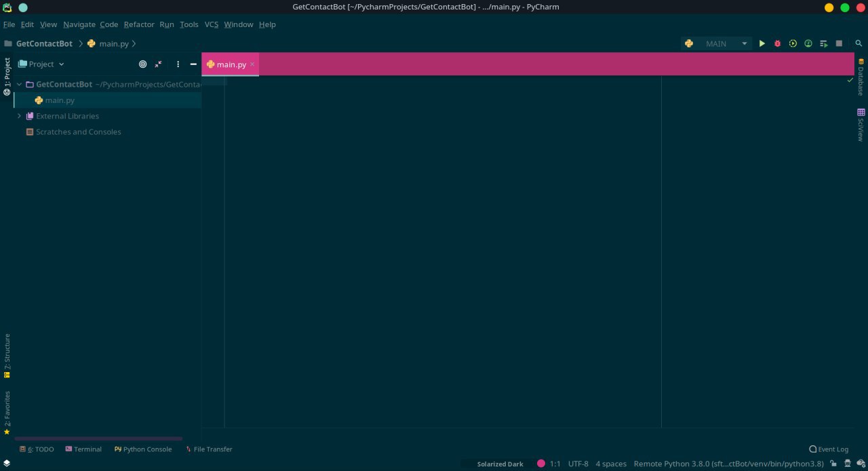Viewport: 868px width, 471px height.
Task: Toggle the 7: Structure side tab
Action: [x=7, y=356]
